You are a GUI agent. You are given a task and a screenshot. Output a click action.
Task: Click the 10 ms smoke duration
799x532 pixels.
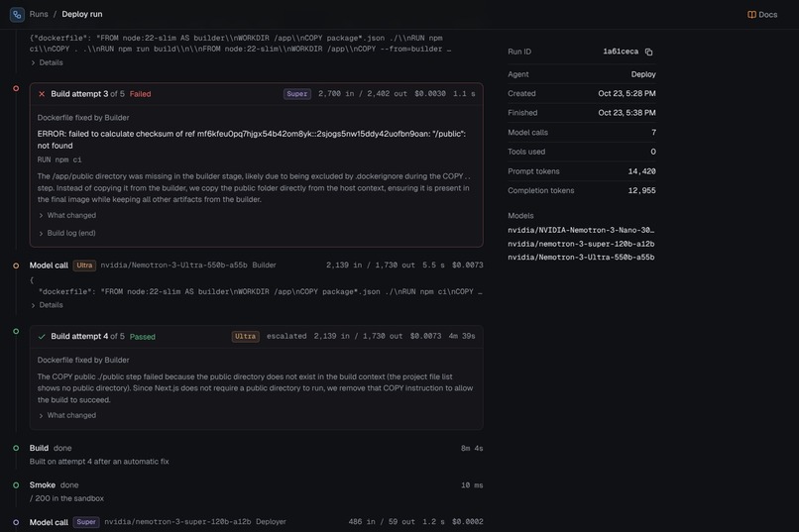coord(472,485)
